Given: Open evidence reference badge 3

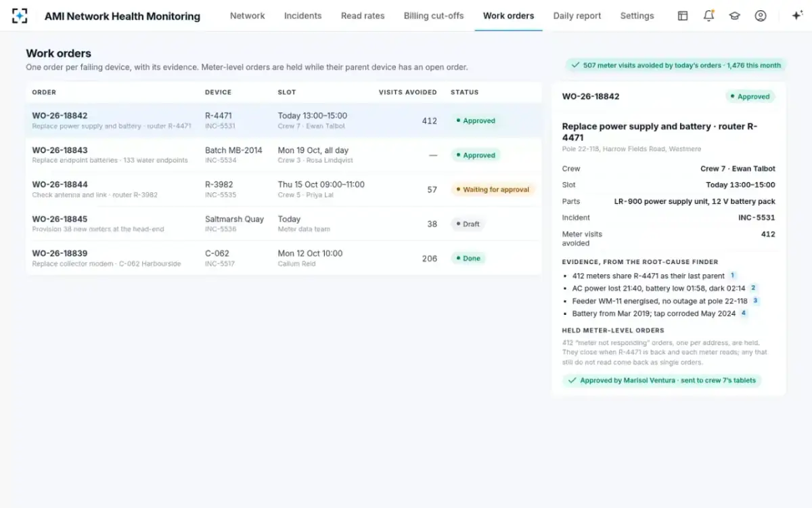Looking at the screenshot, I should click(755, 301).
